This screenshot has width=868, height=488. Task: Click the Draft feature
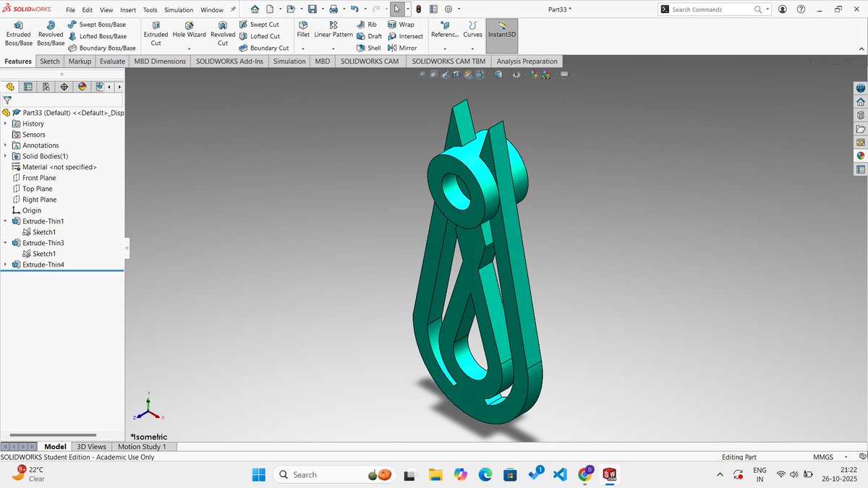click(370, 36)
